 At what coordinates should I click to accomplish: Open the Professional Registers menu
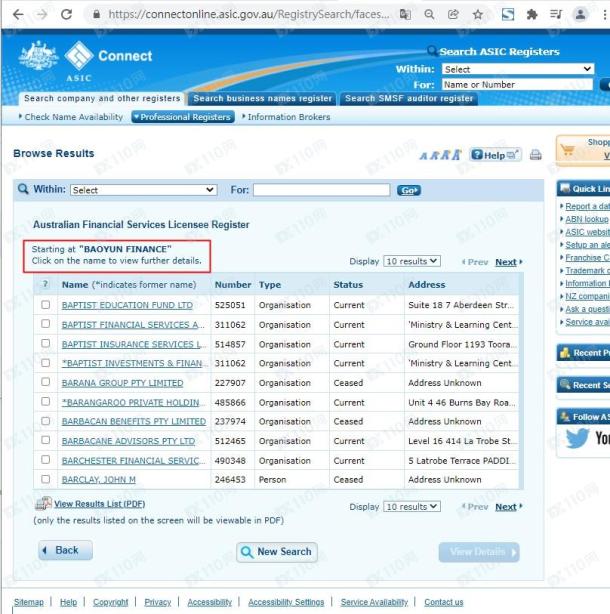(183, 117)
